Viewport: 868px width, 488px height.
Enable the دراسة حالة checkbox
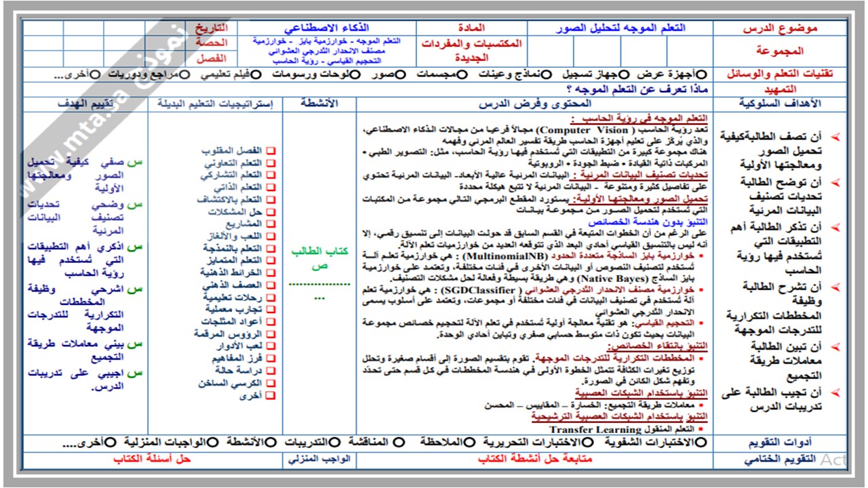[x=270, y=371]
